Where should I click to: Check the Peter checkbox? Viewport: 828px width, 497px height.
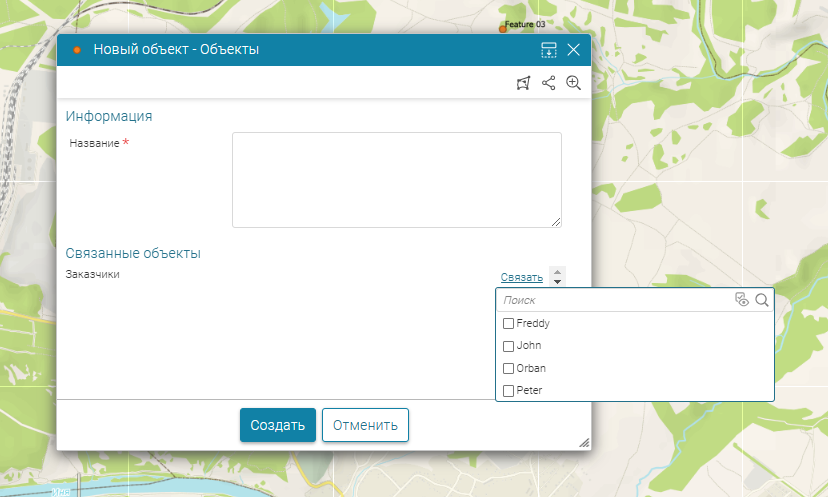point(508,390)
